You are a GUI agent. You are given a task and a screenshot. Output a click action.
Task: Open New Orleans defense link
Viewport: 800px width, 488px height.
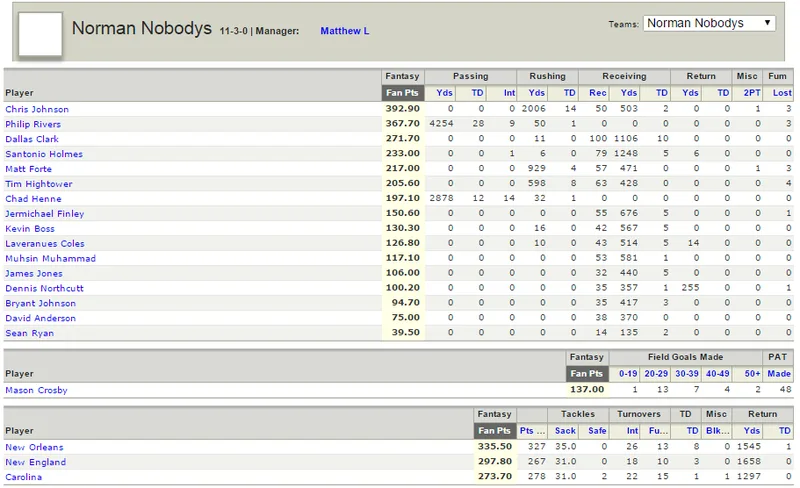click(34, 447)
